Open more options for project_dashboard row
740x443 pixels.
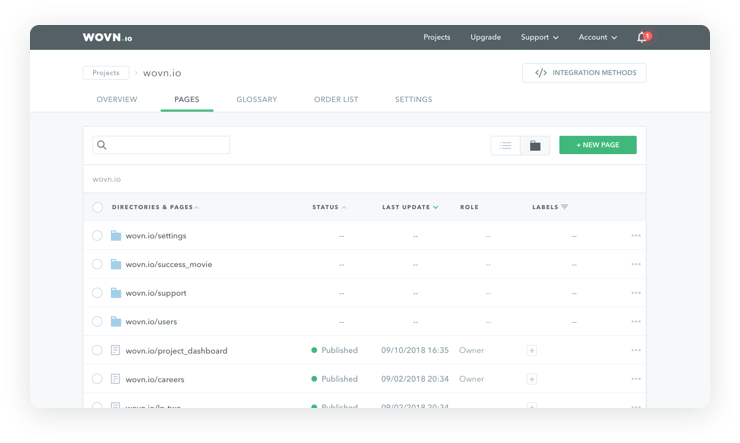pos(636,350)
